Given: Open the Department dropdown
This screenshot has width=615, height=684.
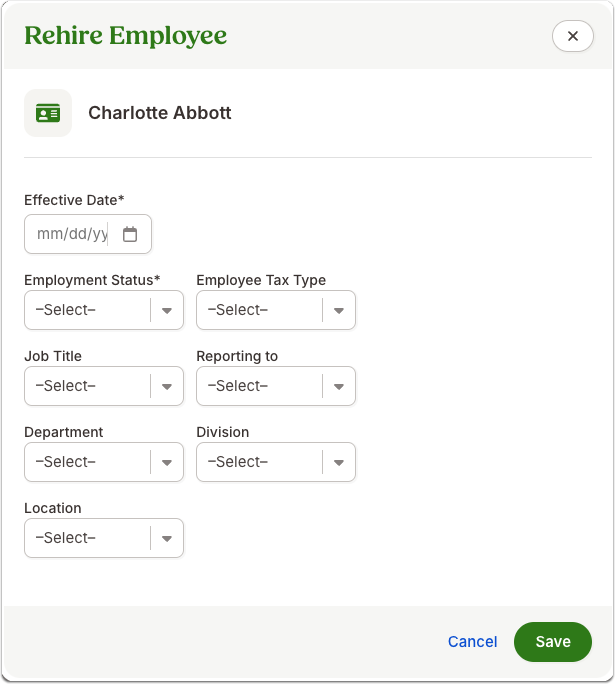Looking at the screenshot, I should click(x=104, y=462).
